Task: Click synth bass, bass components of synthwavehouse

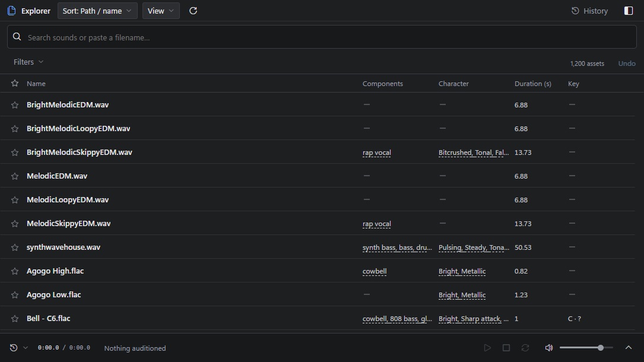Action: [x=397, y=247]
